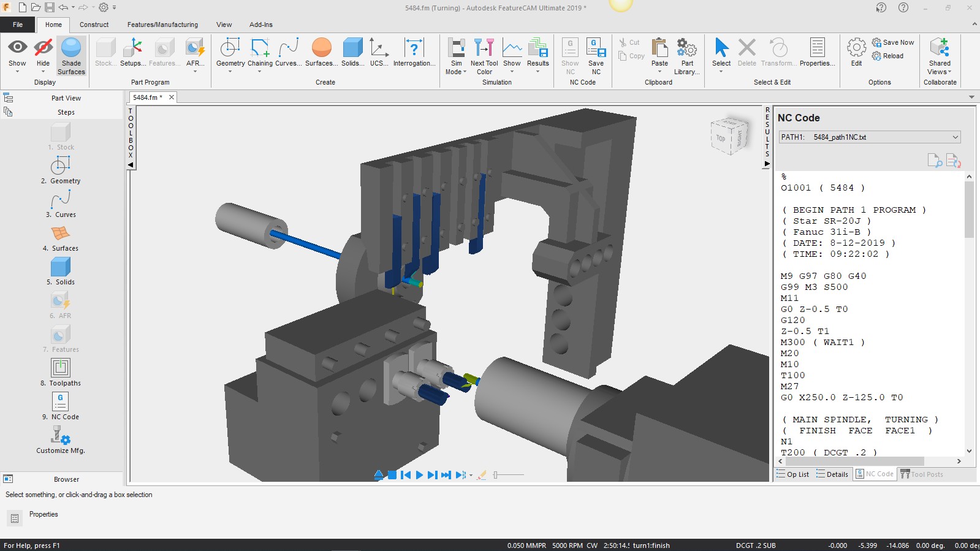
Task: Open the Part Library
Action: pyautogui.click(x=687, y=56)
